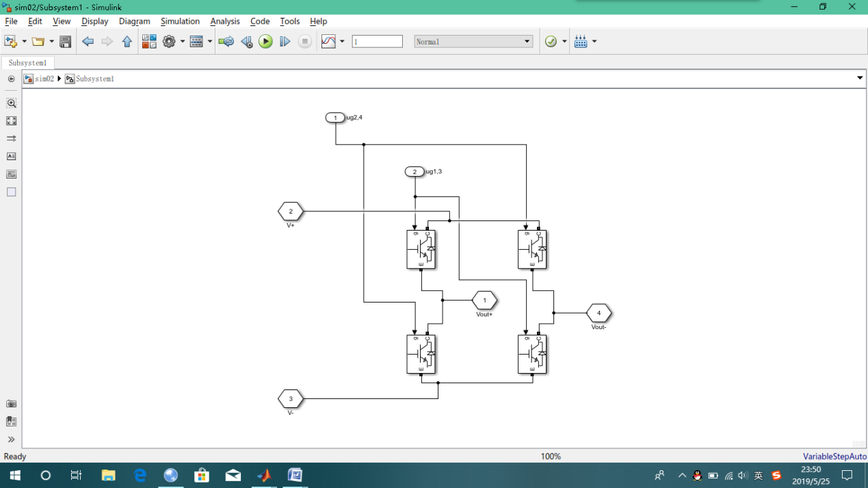Click the Step Forward simulation icon
Screen dimensions: 868x488
tap(285, 42)
